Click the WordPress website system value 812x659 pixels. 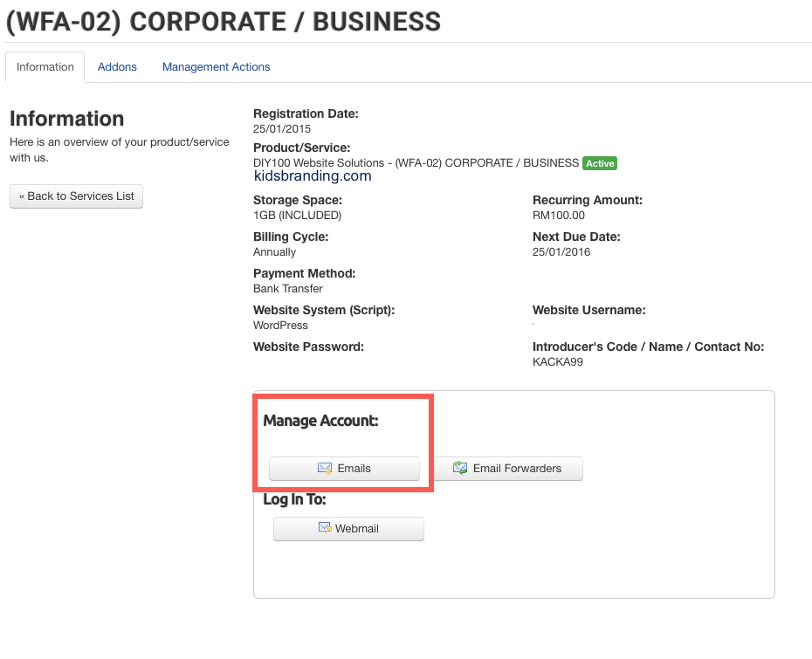280,326
